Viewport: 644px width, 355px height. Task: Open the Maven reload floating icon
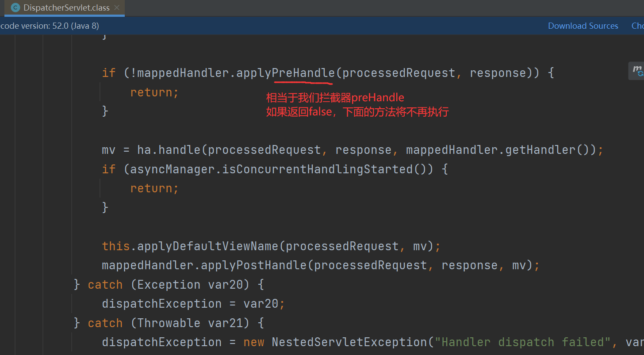(x=637, y=71)
